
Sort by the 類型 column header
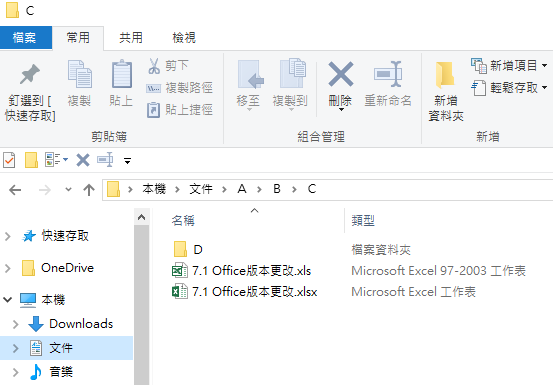point(363,221)
